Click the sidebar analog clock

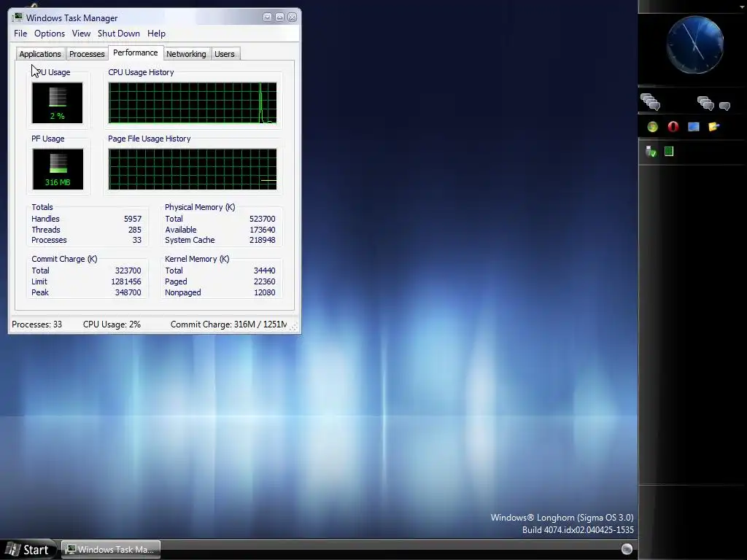[695, 45]
